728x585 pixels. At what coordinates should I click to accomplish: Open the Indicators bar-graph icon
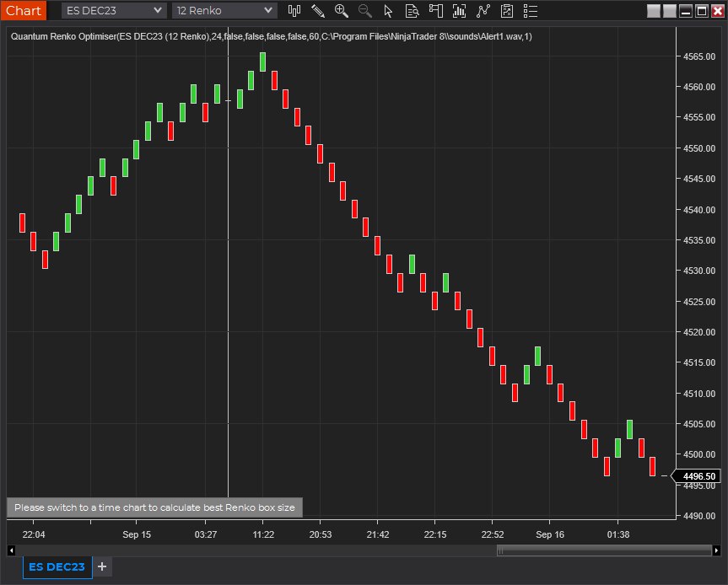click(460, 11)
